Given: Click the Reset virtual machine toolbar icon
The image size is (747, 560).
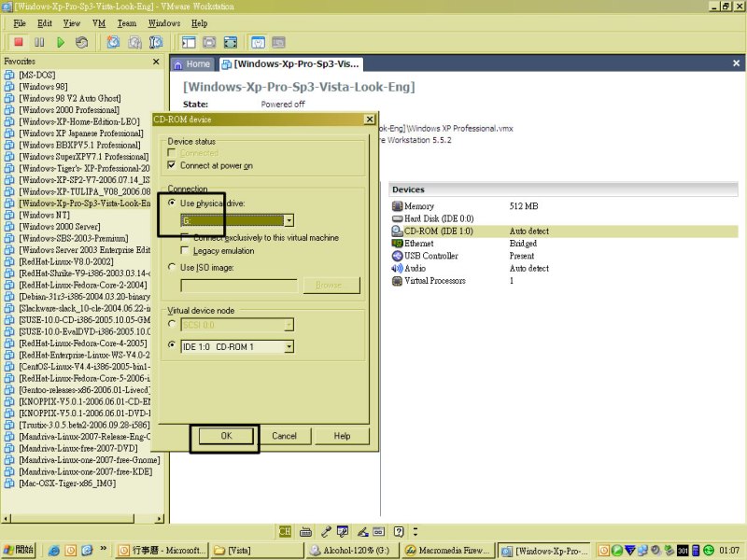Looking at the screenshot, I should [x=81, y=42].
